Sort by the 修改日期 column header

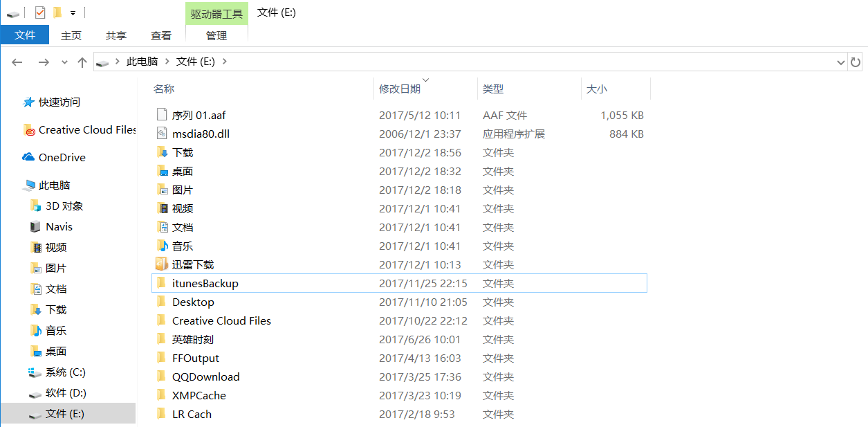coord(400,89)
